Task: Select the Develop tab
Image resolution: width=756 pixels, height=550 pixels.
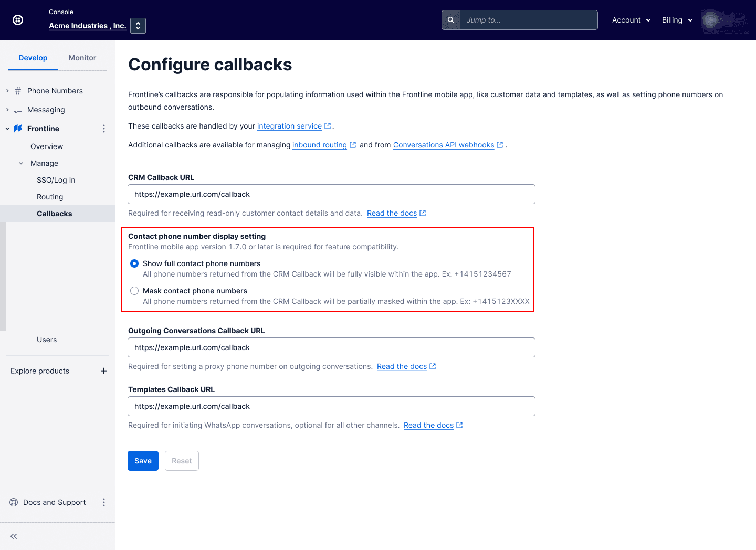Action: [33, 58]
